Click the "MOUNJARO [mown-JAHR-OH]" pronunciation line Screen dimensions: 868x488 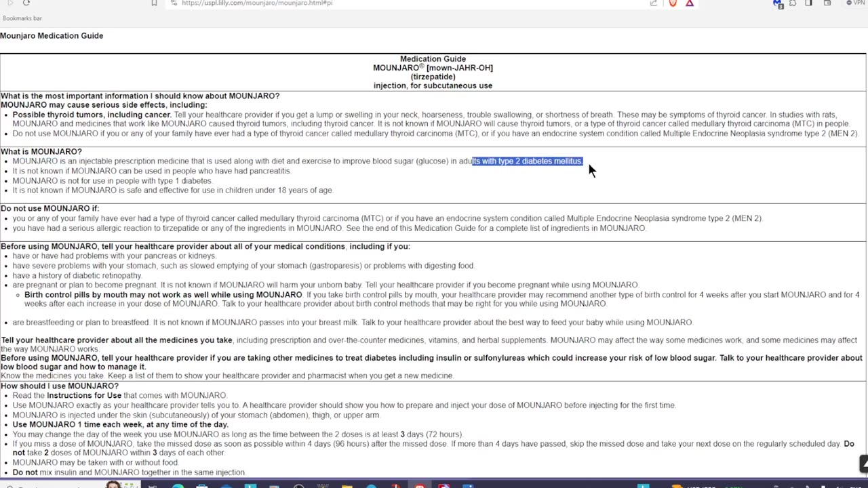pos(433,68)
